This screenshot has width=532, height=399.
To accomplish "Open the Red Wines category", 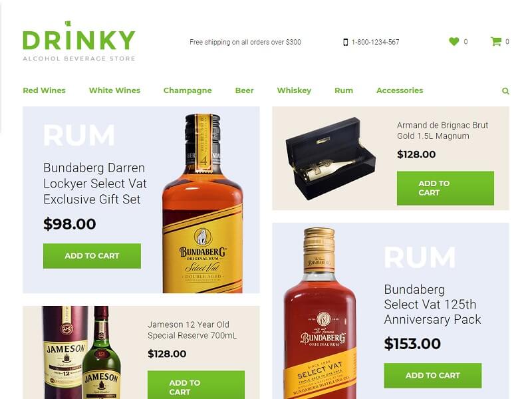I will (44, 90).
